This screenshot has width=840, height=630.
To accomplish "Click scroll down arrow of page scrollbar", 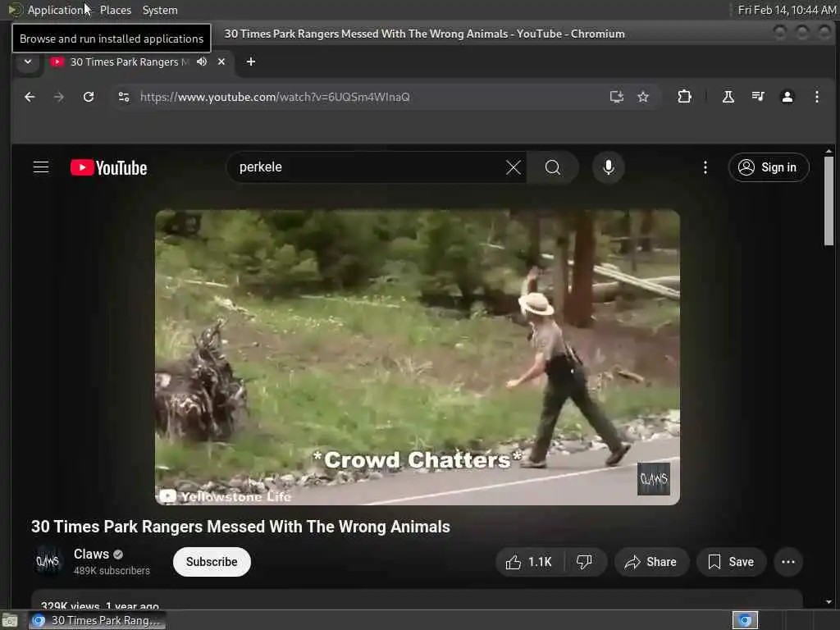I will (829, 602).
